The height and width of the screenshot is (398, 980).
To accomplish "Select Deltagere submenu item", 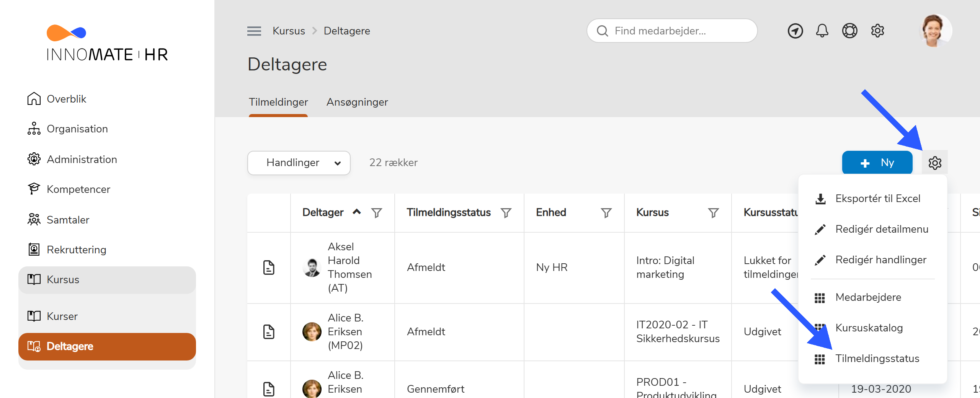I will [107, 346].
